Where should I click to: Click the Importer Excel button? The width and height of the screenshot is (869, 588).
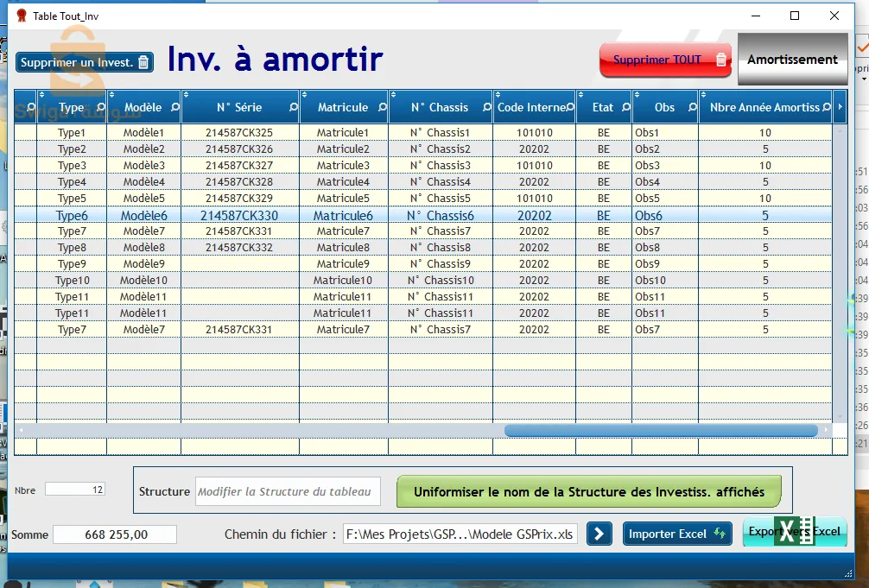[676, 534]
